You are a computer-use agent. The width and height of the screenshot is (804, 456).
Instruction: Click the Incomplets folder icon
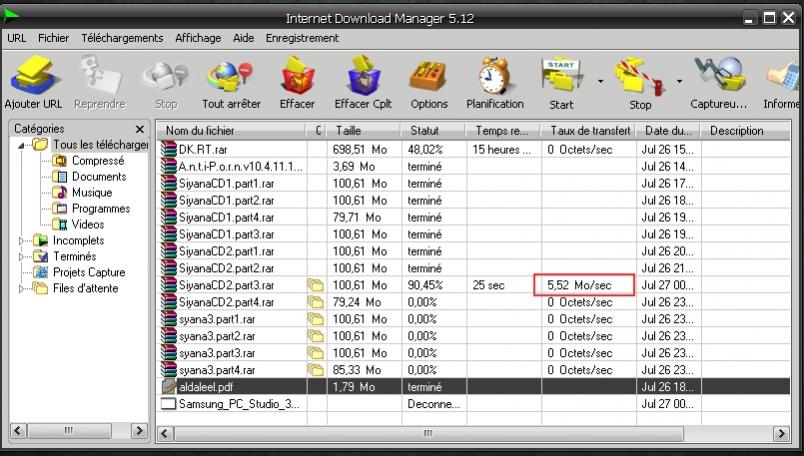click(x=40, y=240)
